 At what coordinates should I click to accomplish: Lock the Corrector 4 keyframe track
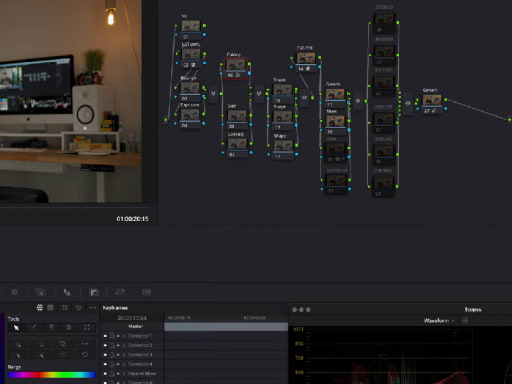(x=112, y=364)
